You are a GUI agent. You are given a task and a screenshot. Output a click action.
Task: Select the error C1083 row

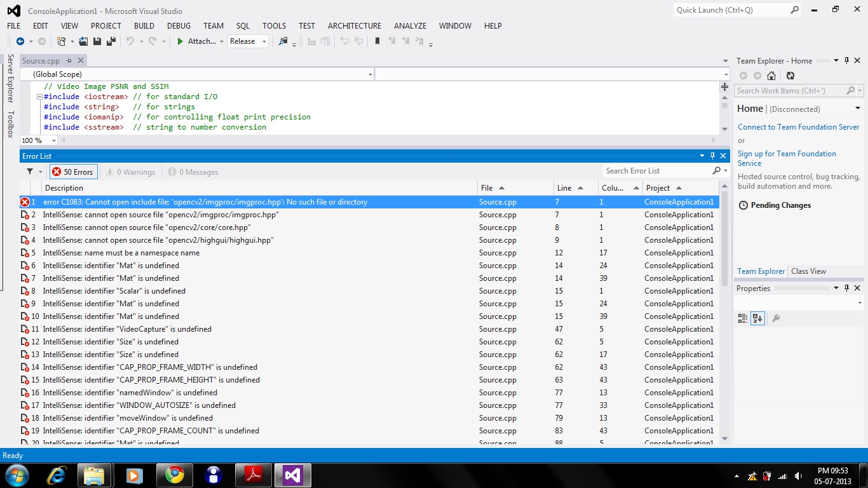(x=369, y=202)
